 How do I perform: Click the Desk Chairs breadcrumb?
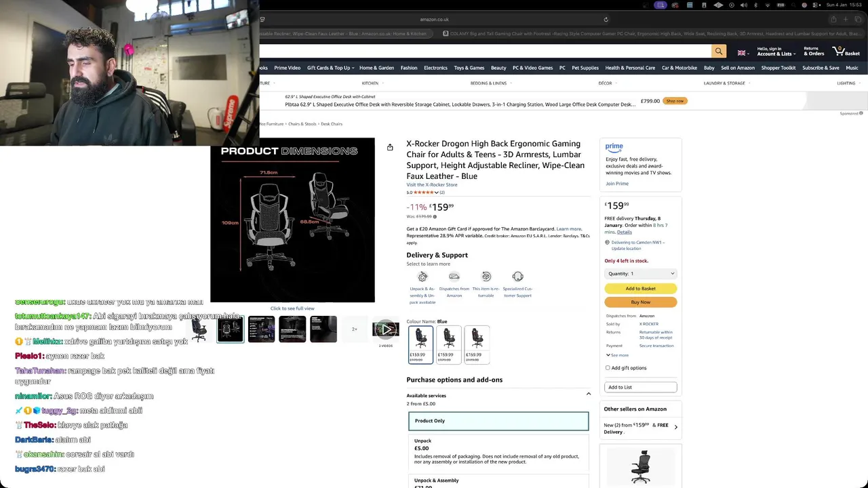[332, 124]
